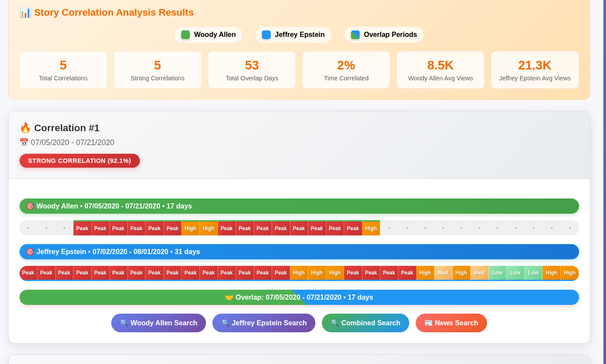The image size is (606, 364).
Task: Click the target icon in Jeffrey Epstein bar
Action: coord(30,252)
